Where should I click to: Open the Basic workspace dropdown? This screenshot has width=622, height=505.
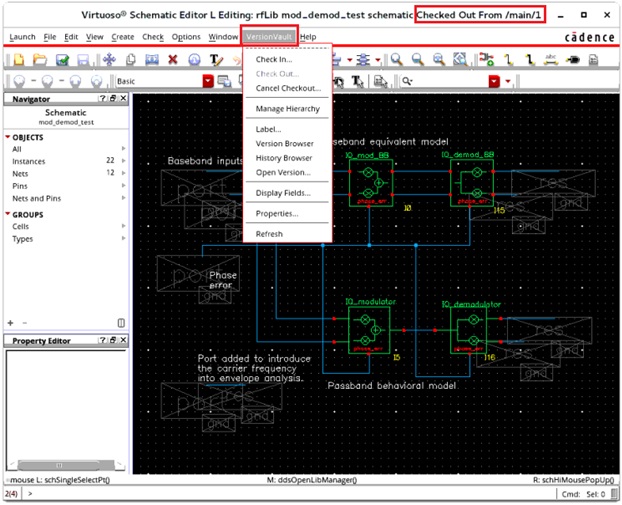pos(208,81)
